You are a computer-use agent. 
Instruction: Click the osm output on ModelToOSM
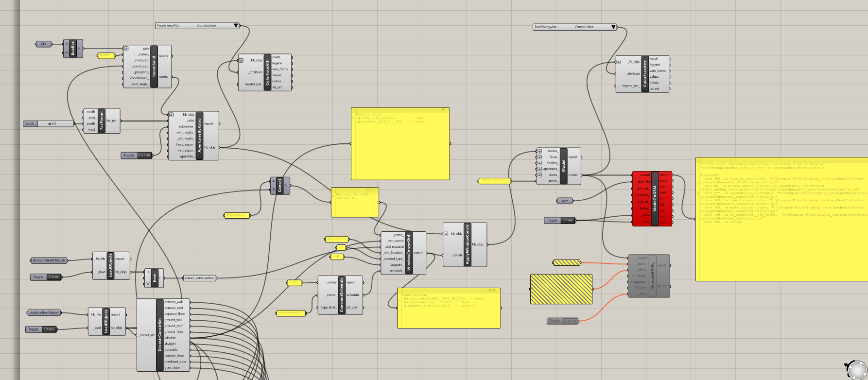point(663,192)
